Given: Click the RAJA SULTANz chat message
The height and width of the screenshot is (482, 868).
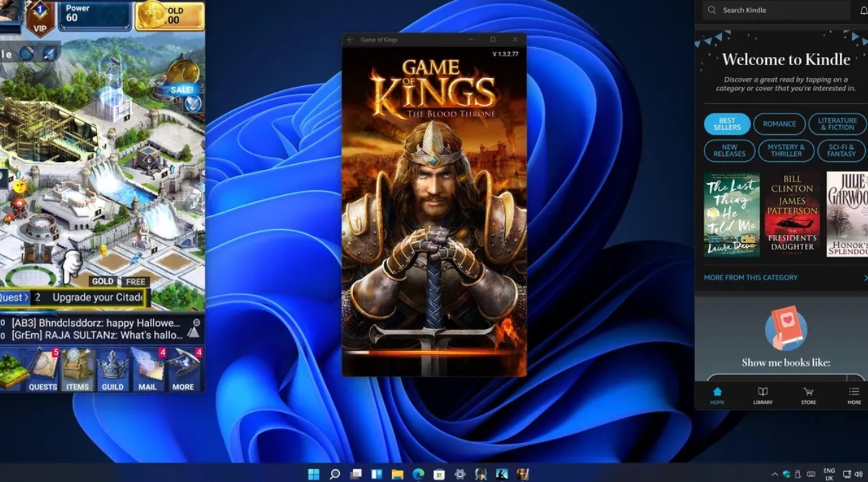Looking at the screenshot, I should pyautogui.click(x=97, y=335).
